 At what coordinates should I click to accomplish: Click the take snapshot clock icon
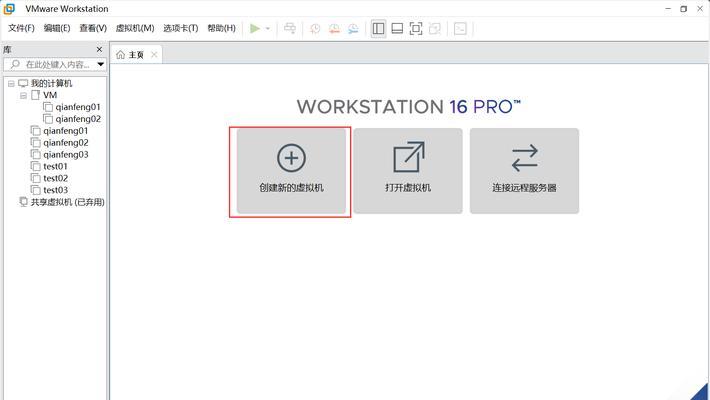[315, 29]
